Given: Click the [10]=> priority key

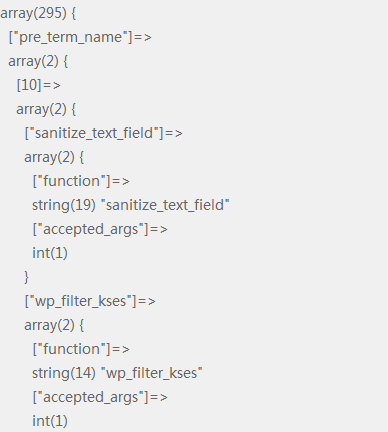Looking at the screenshot, I should click(x=39, y=85).
